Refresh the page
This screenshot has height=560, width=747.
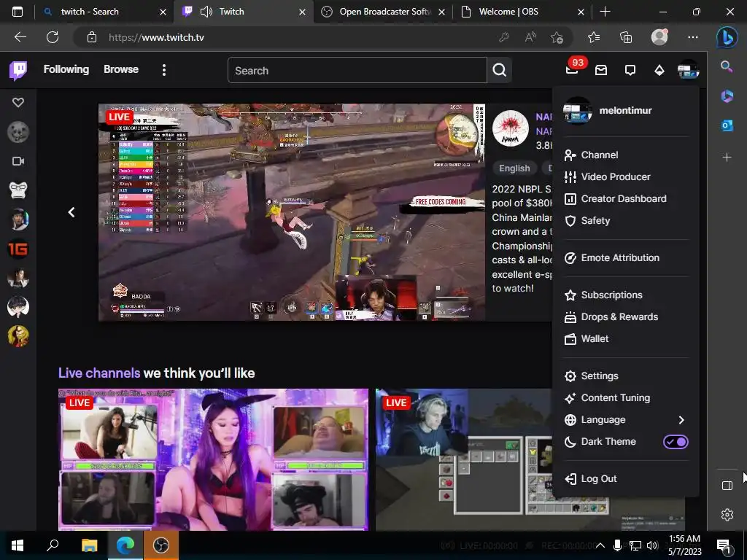(x=53, y=37)
